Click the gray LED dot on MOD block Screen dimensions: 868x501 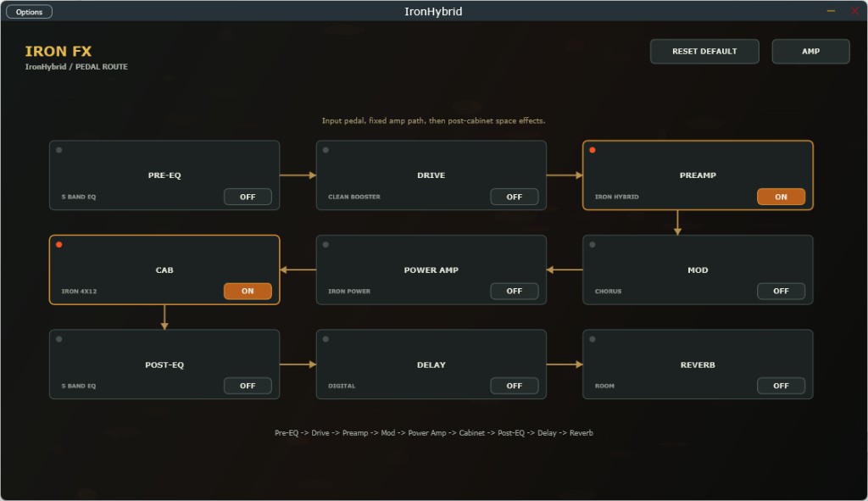(593, 245)
